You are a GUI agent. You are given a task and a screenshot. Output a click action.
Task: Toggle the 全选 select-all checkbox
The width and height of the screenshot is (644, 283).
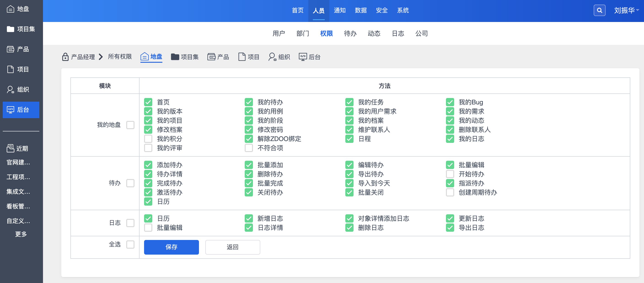[130, 244]
